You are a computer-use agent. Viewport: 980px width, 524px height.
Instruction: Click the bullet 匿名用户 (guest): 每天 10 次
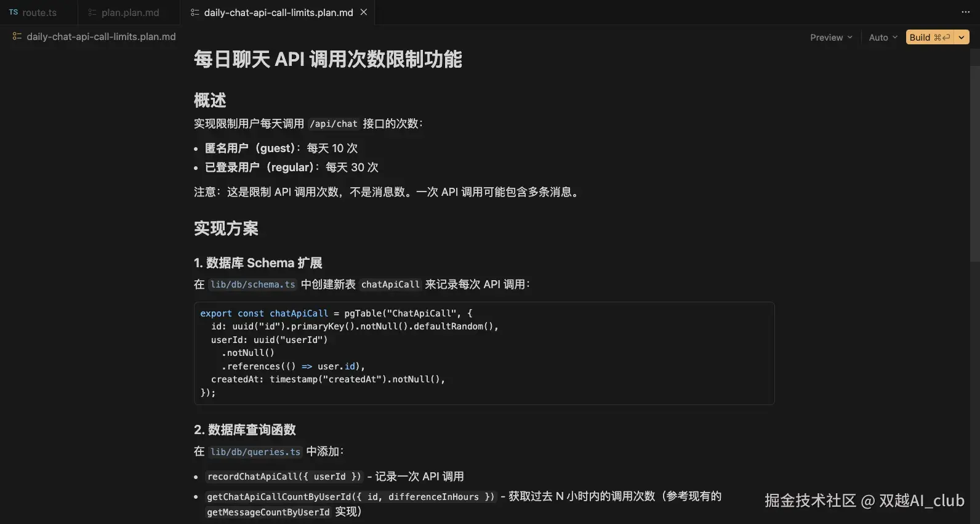click(x=281, y=148)
